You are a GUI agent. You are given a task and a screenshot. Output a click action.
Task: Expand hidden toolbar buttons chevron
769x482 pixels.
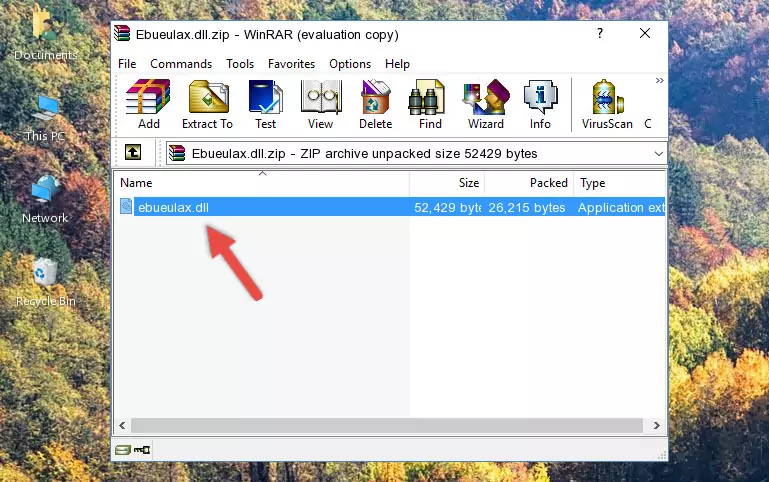pos(660,80)
